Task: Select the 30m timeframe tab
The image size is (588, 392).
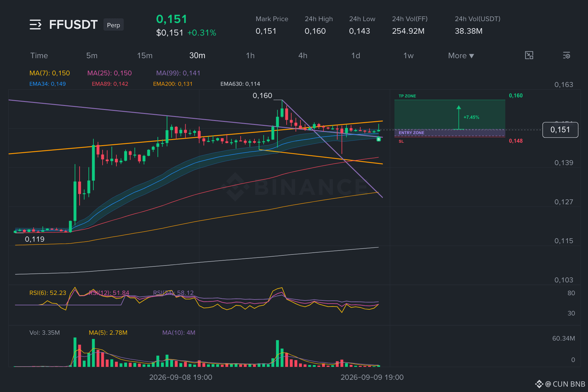Action: [197, 55]
